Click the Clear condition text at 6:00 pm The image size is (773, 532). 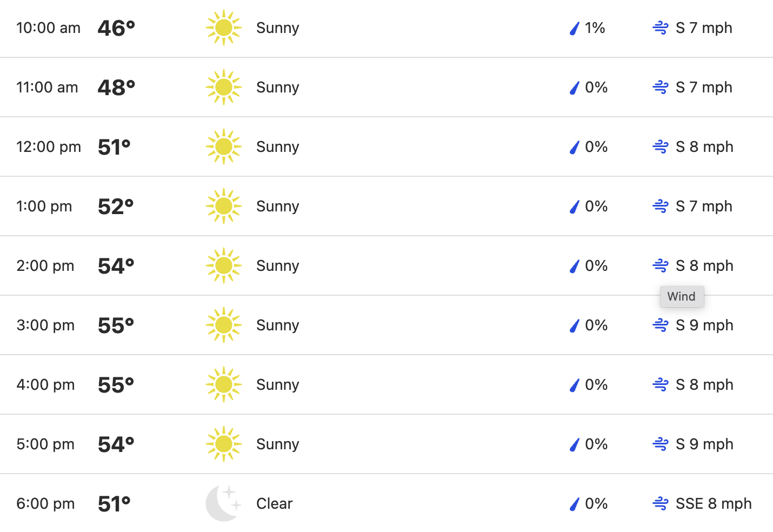274,503
